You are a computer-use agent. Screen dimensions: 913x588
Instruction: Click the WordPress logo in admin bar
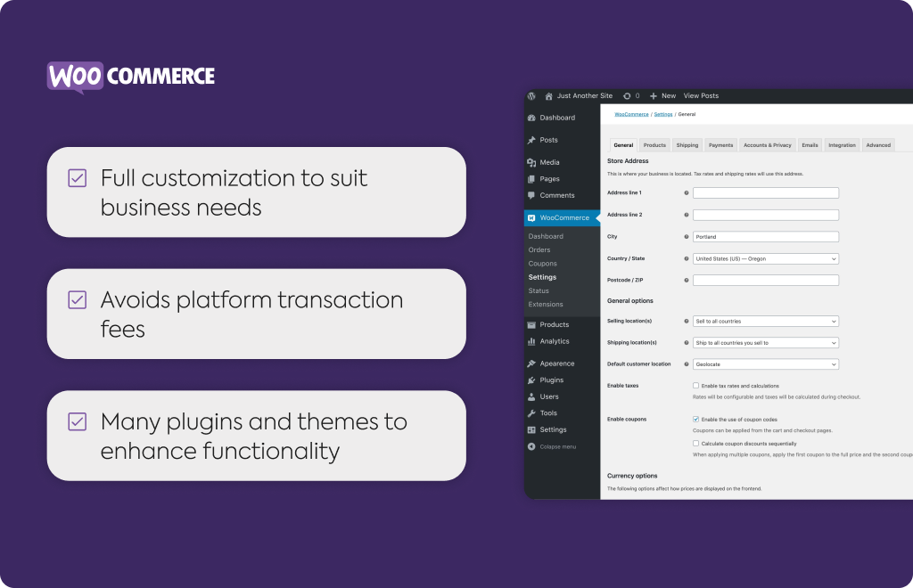point(531,96)
